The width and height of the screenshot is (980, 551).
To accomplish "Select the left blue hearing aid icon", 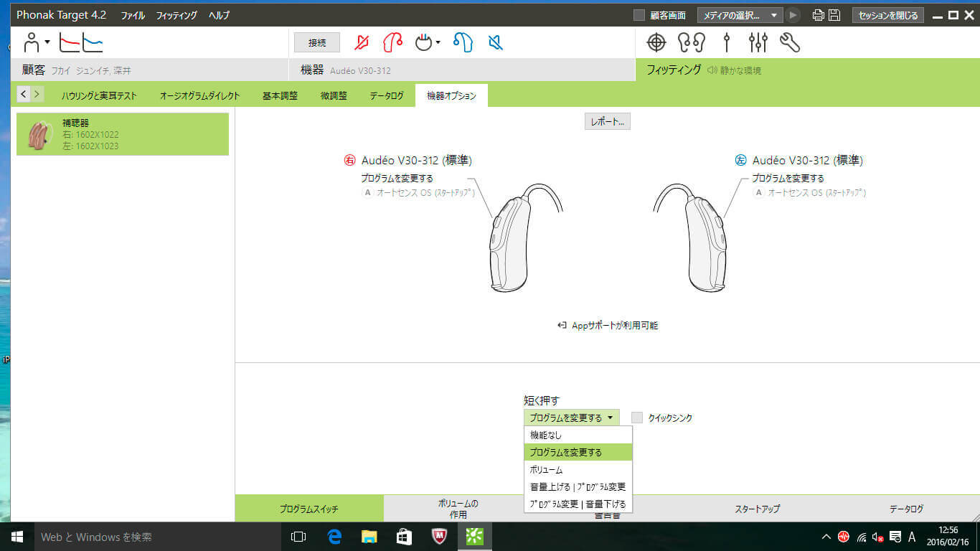I will coord(463,42).
